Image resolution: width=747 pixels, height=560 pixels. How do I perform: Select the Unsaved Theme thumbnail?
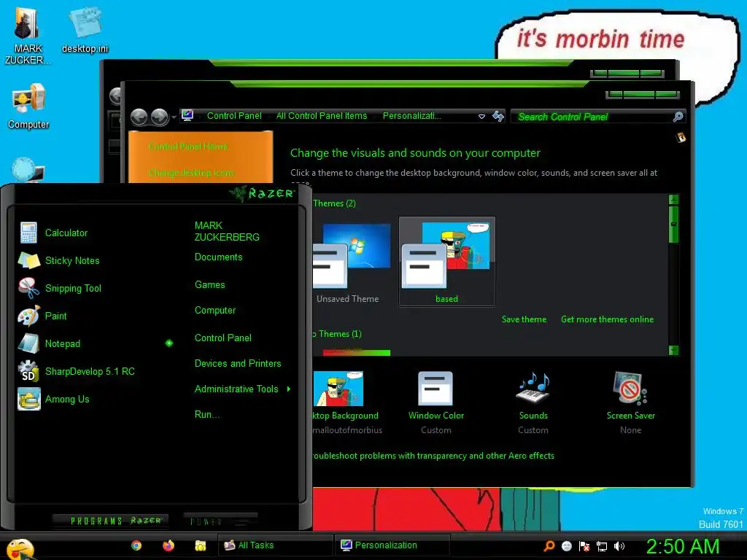(x=351, y=262)
